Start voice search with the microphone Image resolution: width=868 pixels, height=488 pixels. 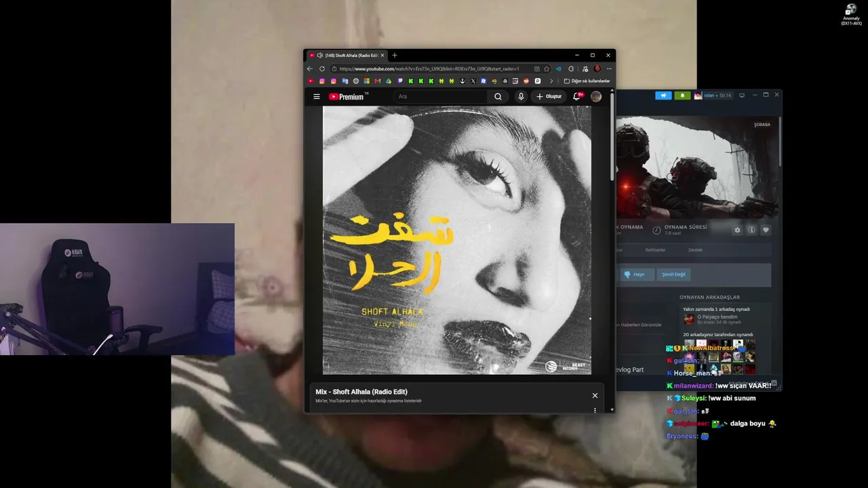(521, 97)
